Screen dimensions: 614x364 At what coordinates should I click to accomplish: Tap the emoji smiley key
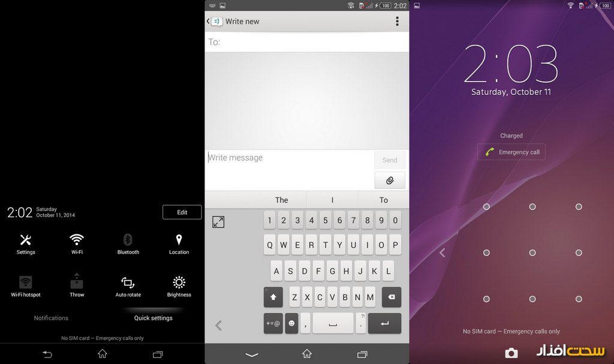291,323
